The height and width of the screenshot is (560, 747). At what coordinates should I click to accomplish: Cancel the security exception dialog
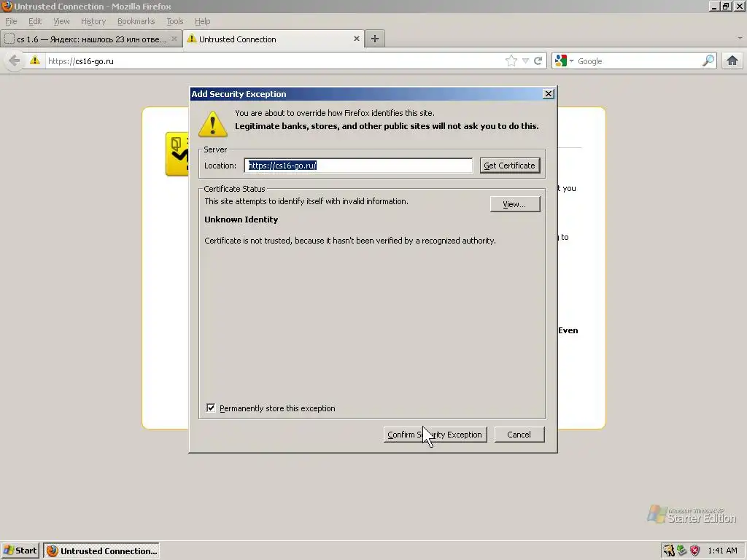coord(519,435)
